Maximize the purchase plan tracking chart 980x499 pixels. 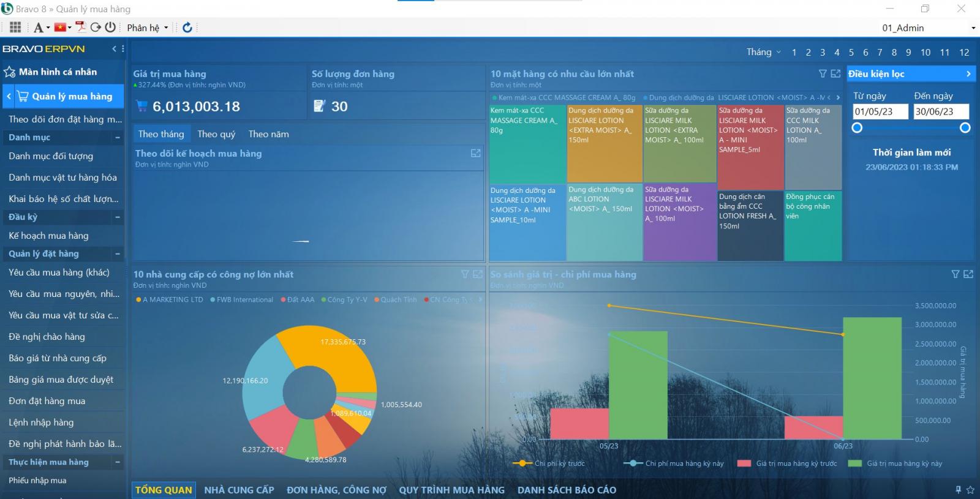pyautogui.click(x=475, y=153)
